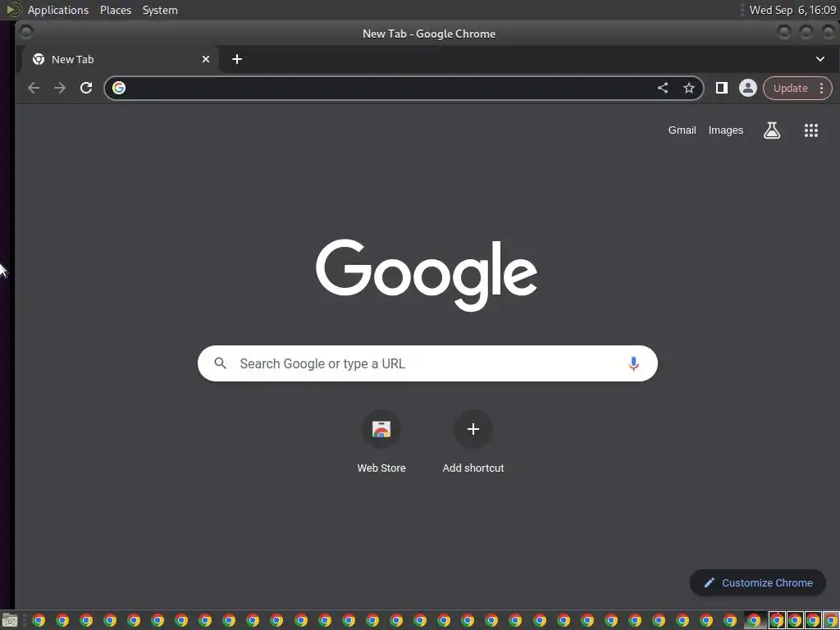Go forward using the forward arrow
840x630 pixels.
59,88
